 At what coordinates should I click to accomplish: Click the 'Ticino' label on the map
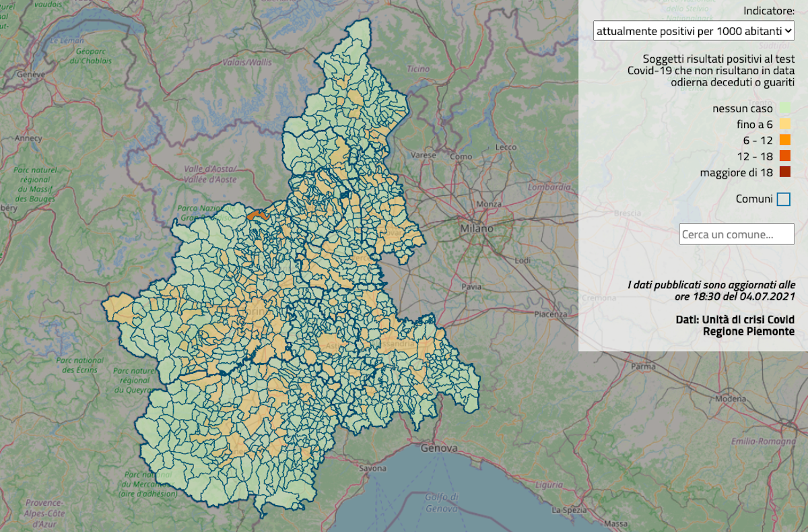coord(417,69)
